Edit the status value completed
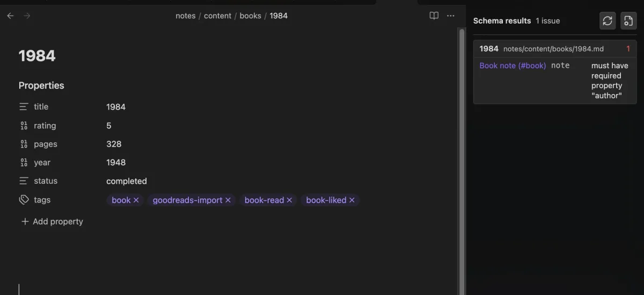Image resolution: width=644 pixels, height=295 pixels. (x=127, y=181)
